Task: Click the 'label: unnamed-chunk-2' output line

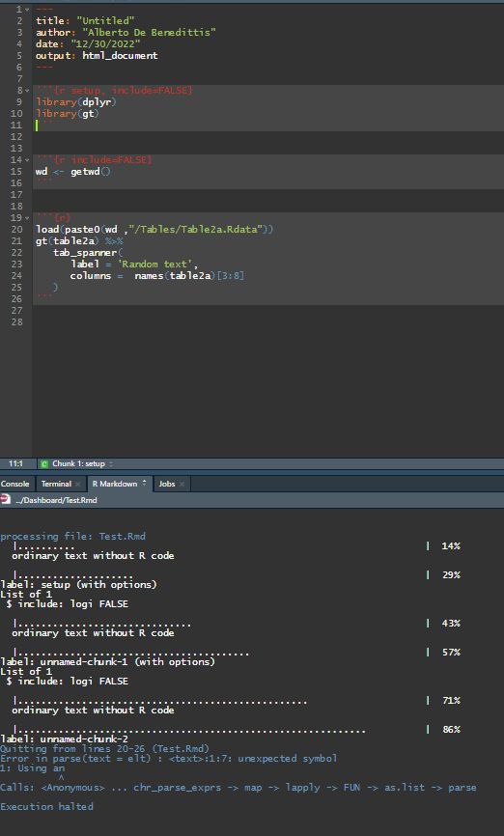Action: 64,738
